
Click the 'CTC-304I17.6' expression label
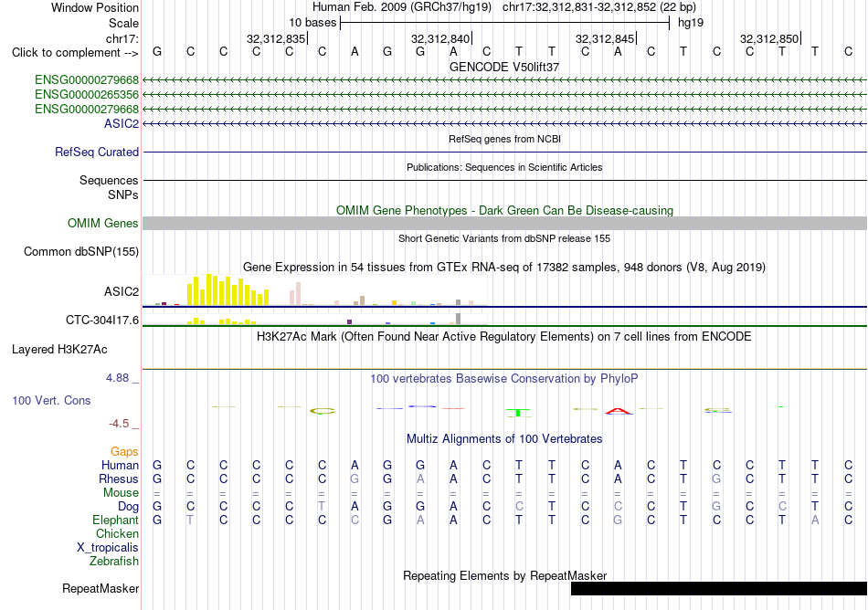click(102, 321)
